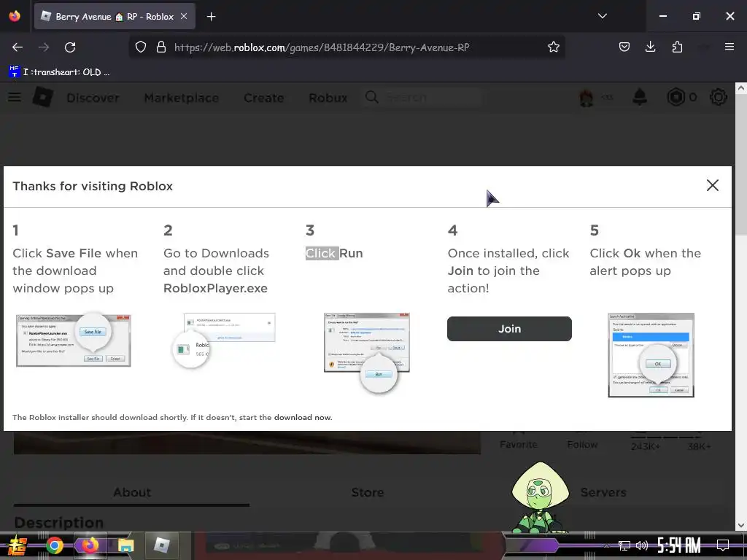
Task: Click the Roblox search magnifier icon
Action: click(x=371, y=97)
